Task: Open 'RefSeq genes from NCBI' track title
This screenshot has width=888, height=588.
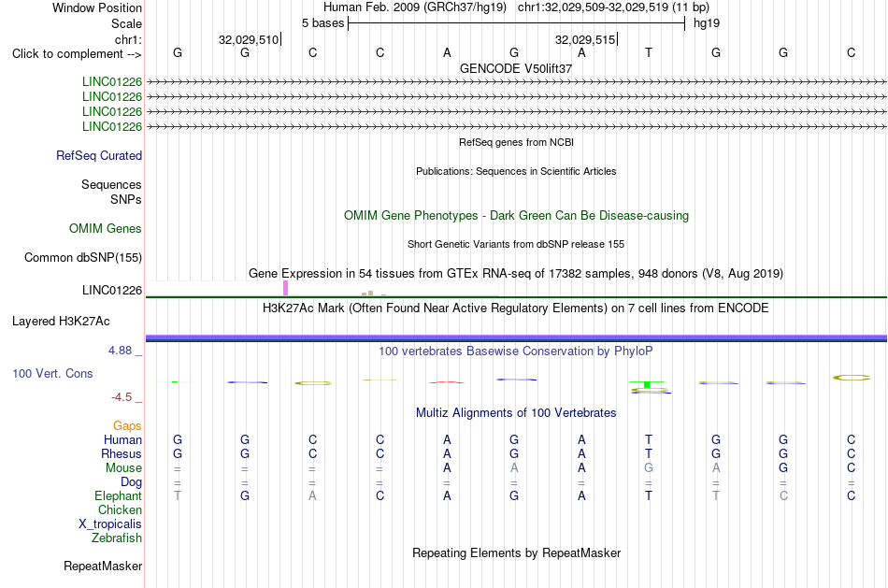Action: tap(516, 142)
